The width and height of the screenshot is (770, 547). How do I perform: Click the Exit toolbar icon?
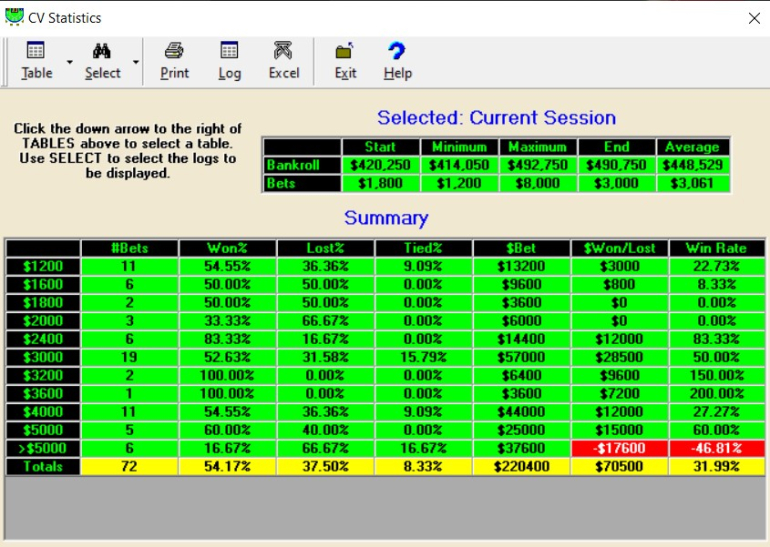(x=345, y=51)
